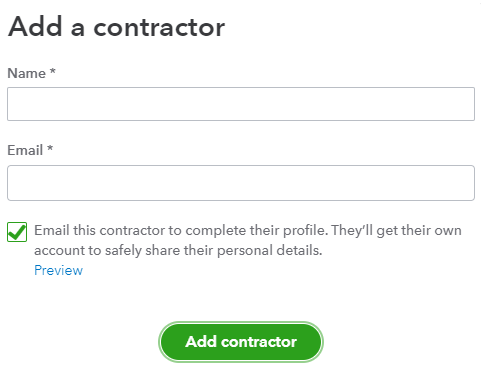481x368 pixels.
Task: Preview the contractor invitation email
Action: click(x=58, y=270)
